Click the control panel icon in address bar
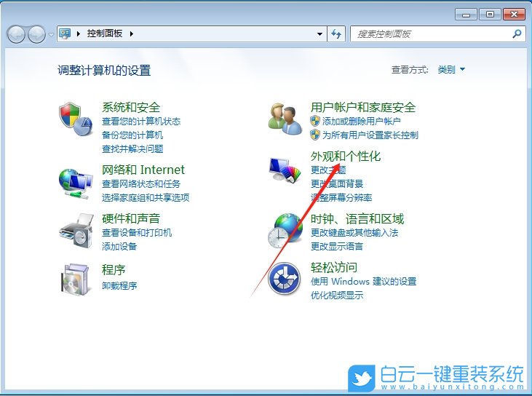532x396 pixels. coord(65,33)
